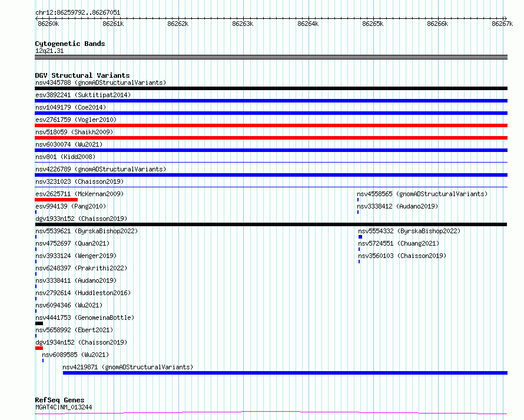Click the 86267k ruler tick label
This screenshot has width=524, height=420.
502,24
